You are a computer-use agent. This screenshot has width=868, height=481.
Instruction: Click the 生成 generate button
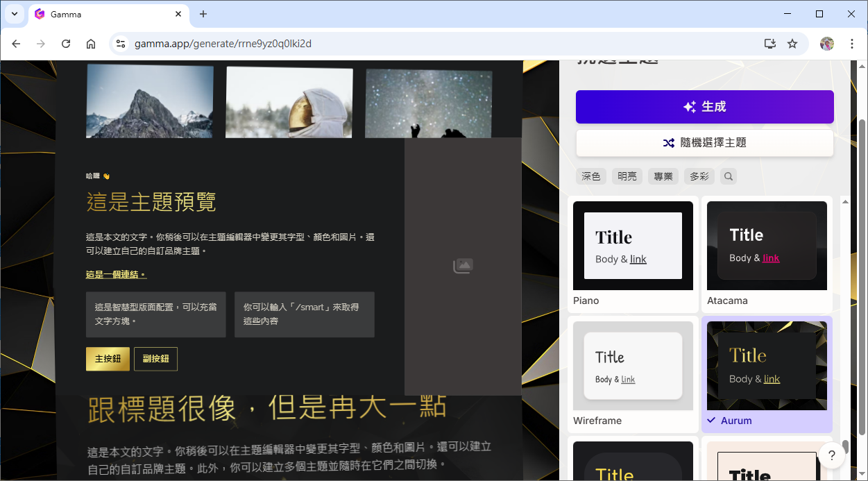coord(704,107)
